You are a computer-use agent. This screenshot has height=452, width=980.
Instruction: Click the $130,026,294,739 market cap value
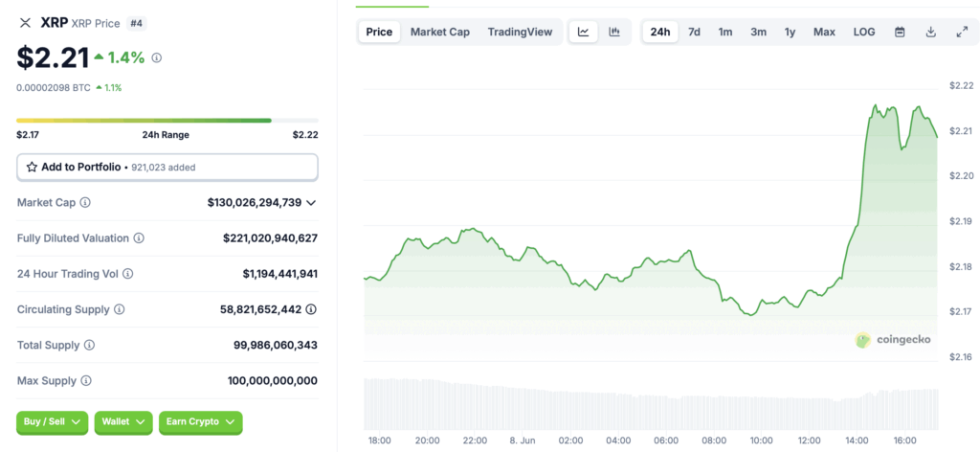(255, 203)
